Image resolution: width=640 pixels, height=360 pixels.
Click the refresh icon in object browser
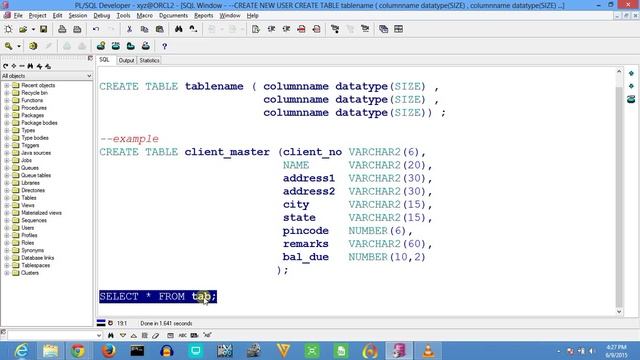pyautogui.click(x=5, y=66)
